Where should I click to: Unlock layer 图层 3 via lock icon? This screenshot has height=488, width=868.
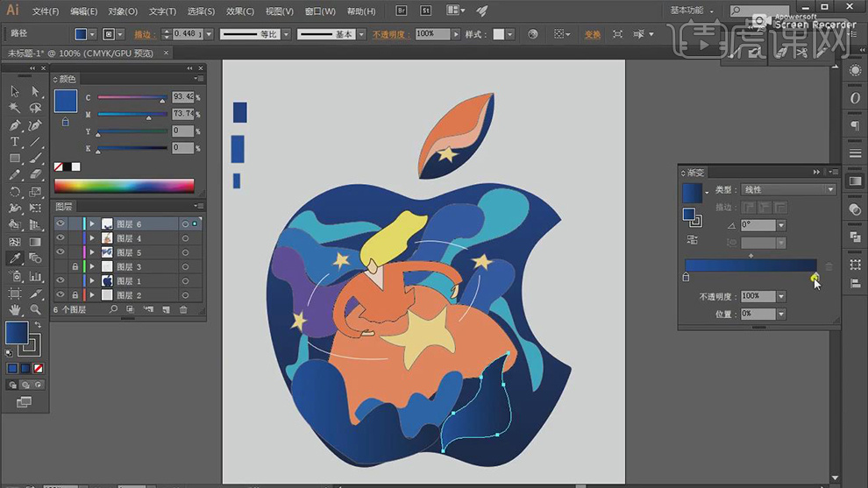[75, 266]
